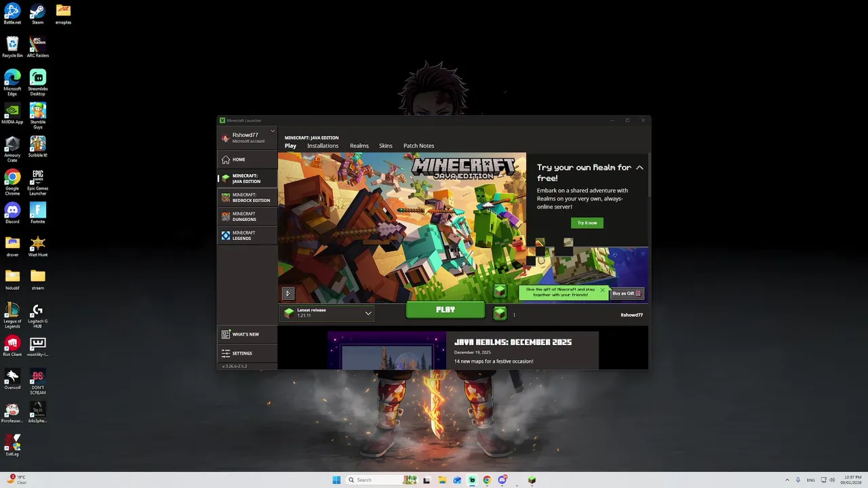Open Riot Client desktop shortcut
The height and width of the screenshot is (488, 868).
(12, 346)
